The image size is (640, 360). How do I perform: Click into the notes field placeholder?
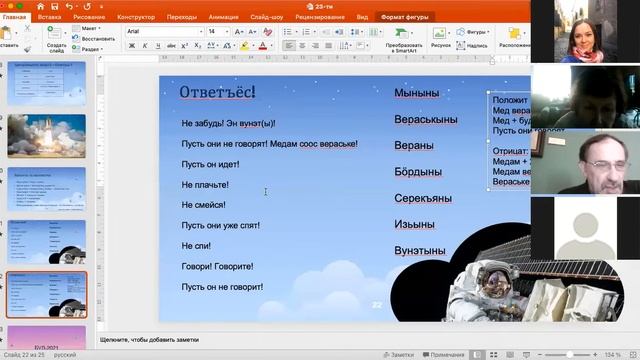click(149, 340)
